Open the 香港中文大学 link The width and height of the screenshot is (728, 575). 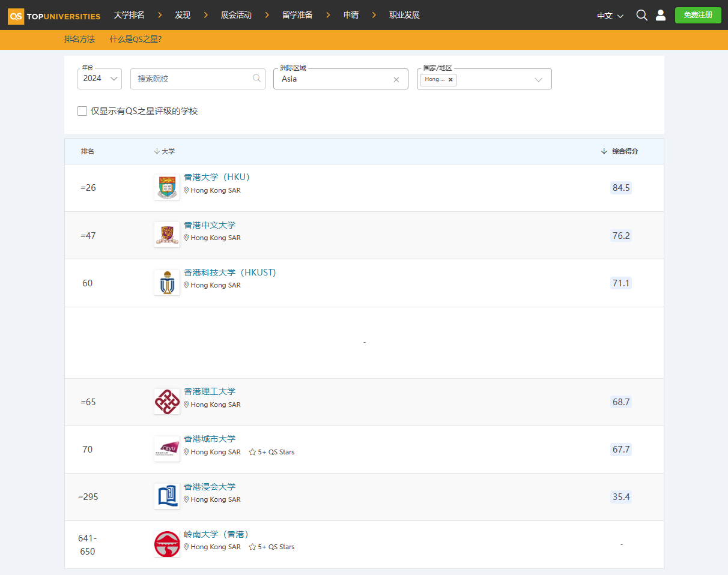tap(210, 225)
